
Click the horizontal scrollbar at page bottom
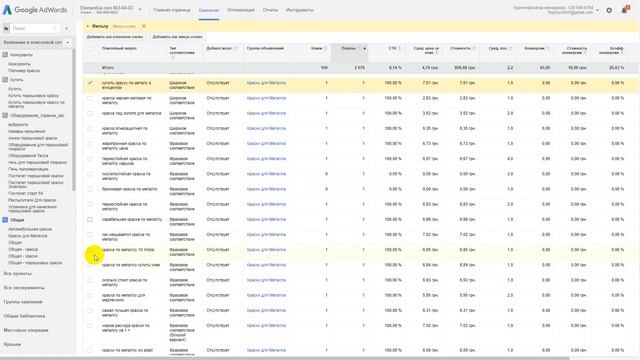(284, 358)
